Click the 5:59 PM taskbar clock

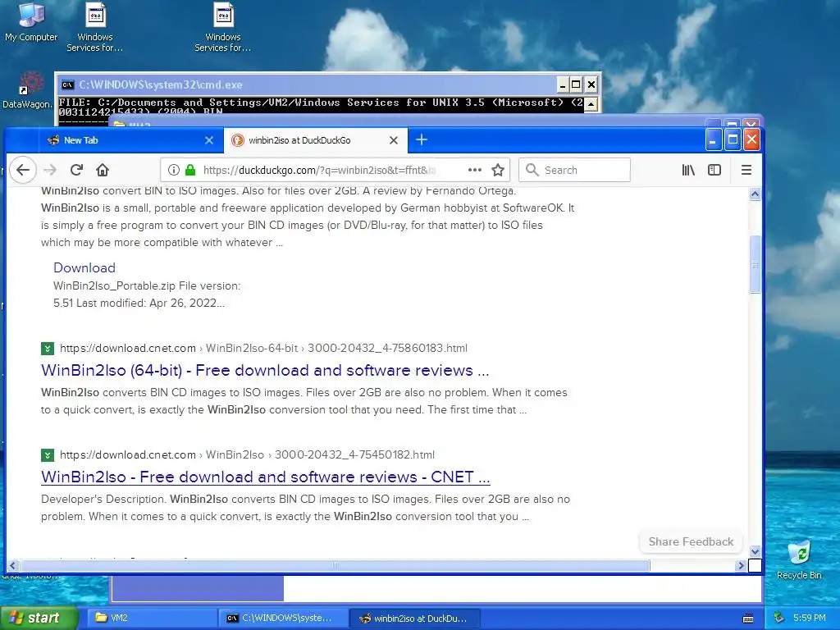tap(810, 618)
